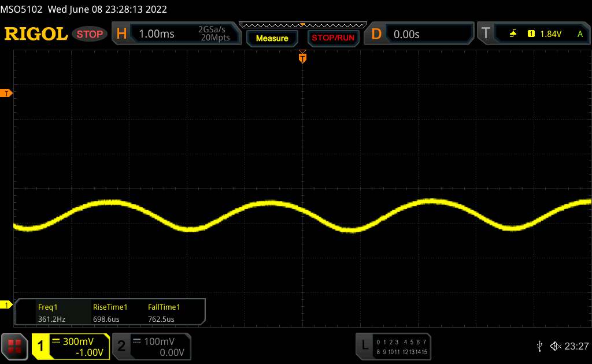The image size is (592, 364).
Task: Toggle channel 1 at 300mV
Action: pos(71,346)
